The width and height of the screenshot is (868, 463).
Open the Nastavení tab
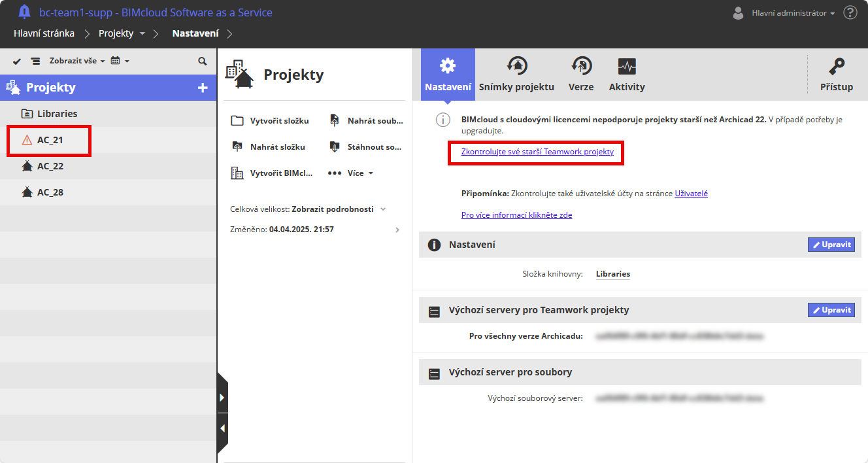(448, 75)
